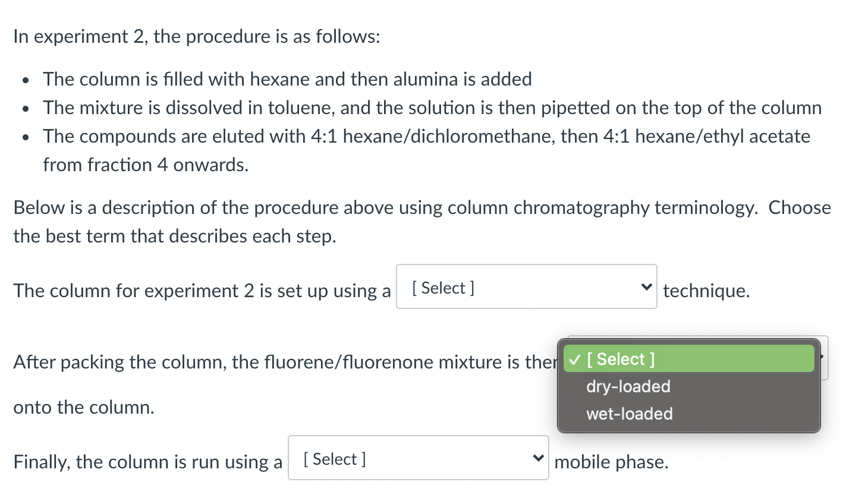
Task: Choose the highlighted [ Select ] option in the open menu
Action: [621, 358]
